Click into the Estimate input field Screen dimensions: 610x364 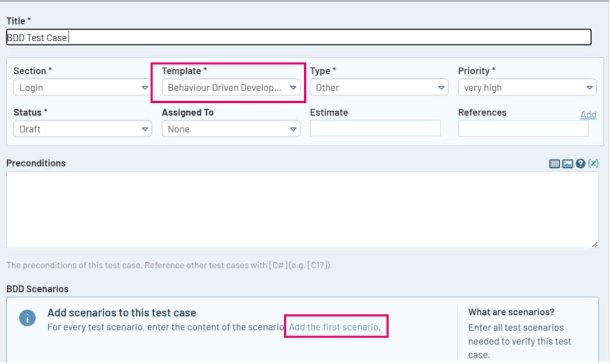(375, 129)
